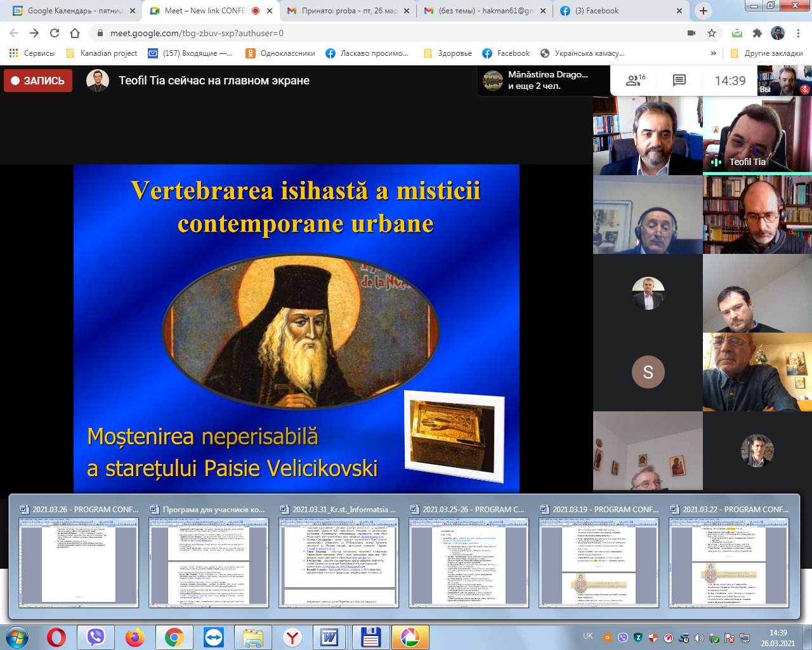Show participants list (16 people)
This screenshot has width=812, height=650.
click(635, 81)
